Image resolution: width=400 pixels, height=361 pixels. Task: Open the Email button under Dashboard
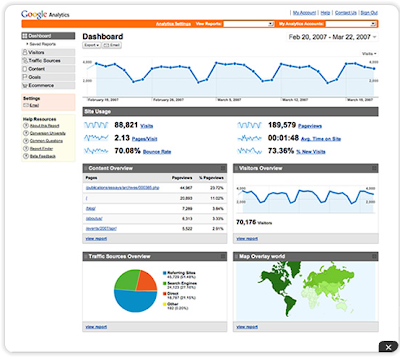112,45
